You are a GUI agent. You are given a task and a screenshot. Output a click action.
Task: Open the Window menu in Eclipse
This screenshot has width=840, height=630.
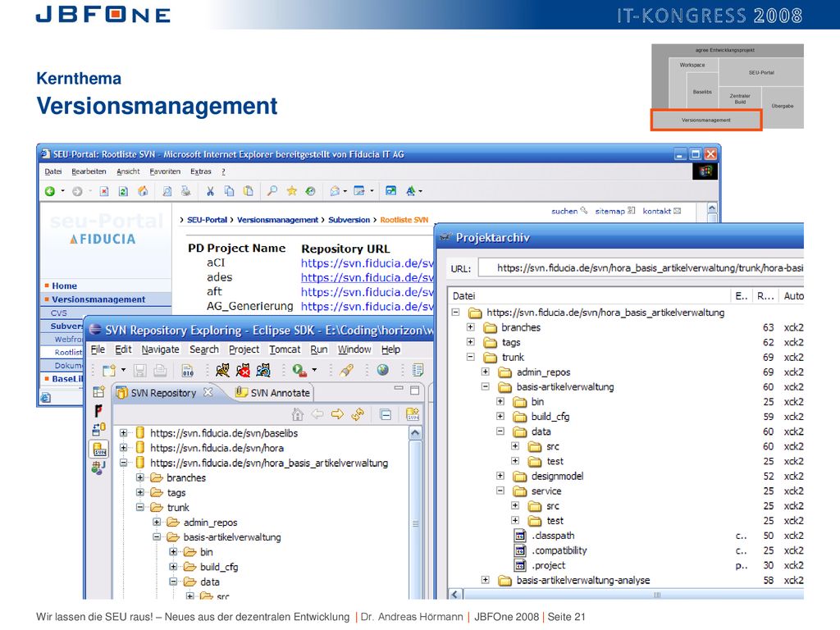354,349
